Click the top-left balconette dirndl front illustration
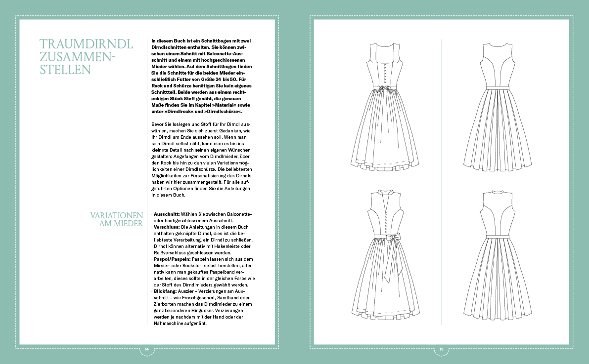This screenshot has width=589, height=364. (387, 108)
